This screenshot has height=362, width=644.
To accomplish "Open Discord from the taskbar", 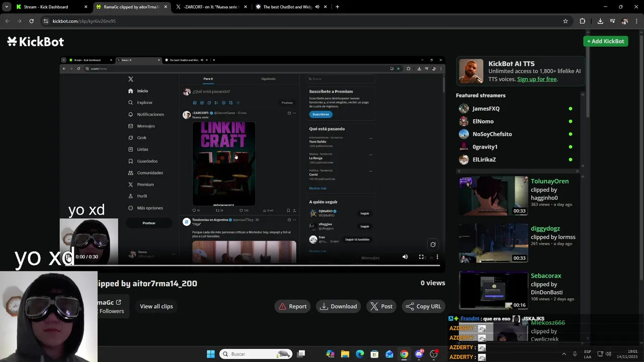I will (x=419, y=354).
